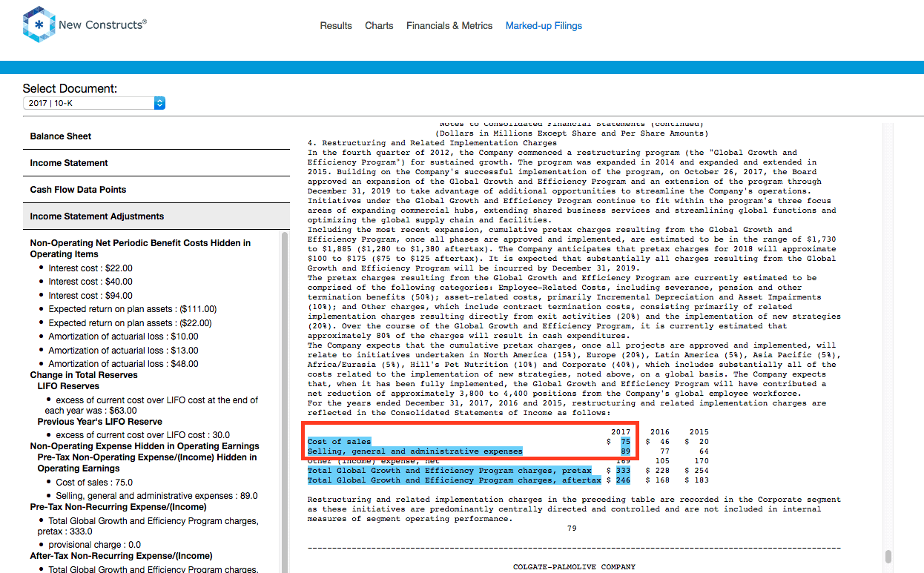Click the highlighted pretax value 333

623,471
